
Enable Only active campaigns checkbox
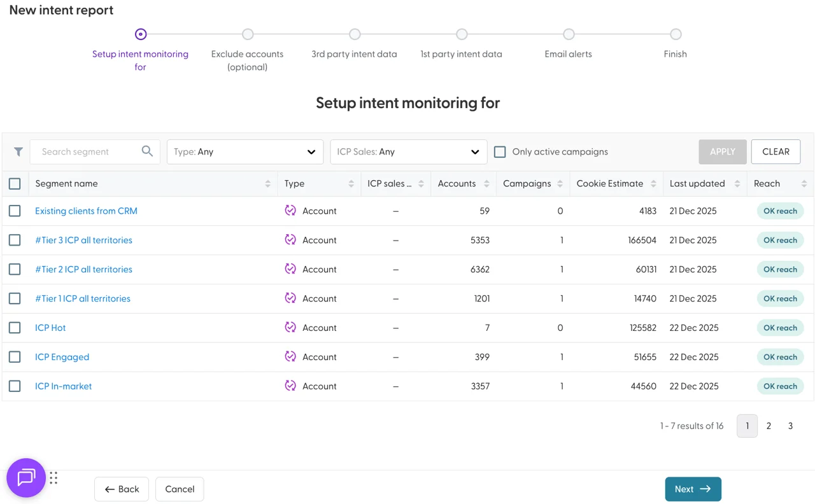(500, 151)
